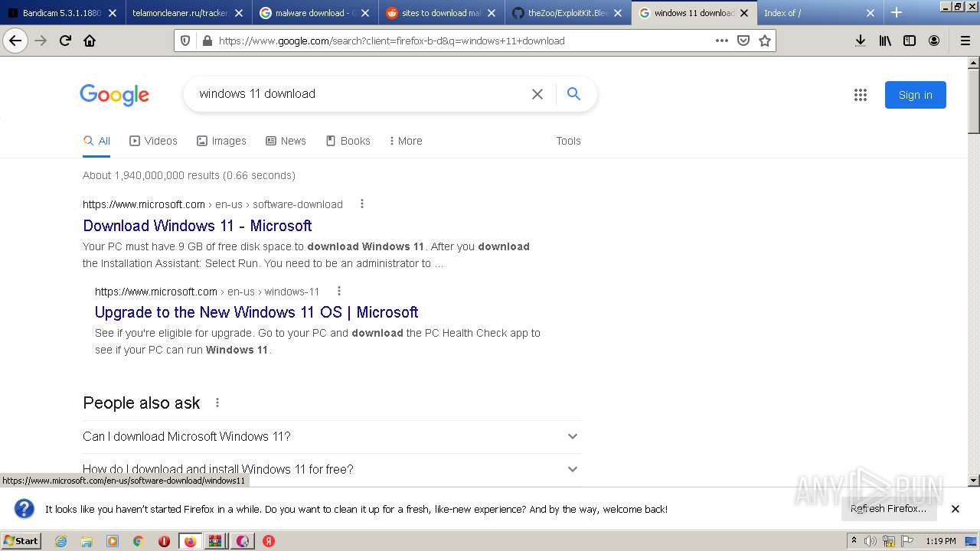
Task: Toggle Firefox sidebar view
Action: coord(910,41)
